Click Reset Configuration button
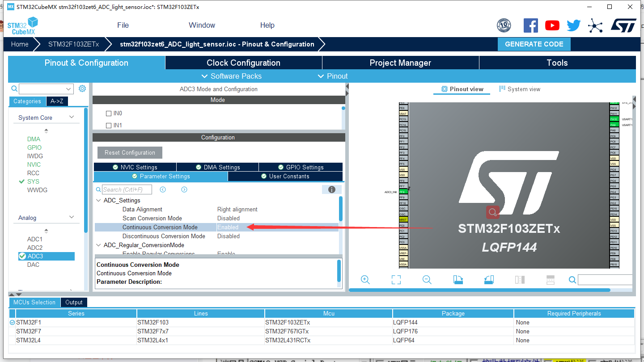The width and height of the screenshot is (644, 362). (130, 152)
